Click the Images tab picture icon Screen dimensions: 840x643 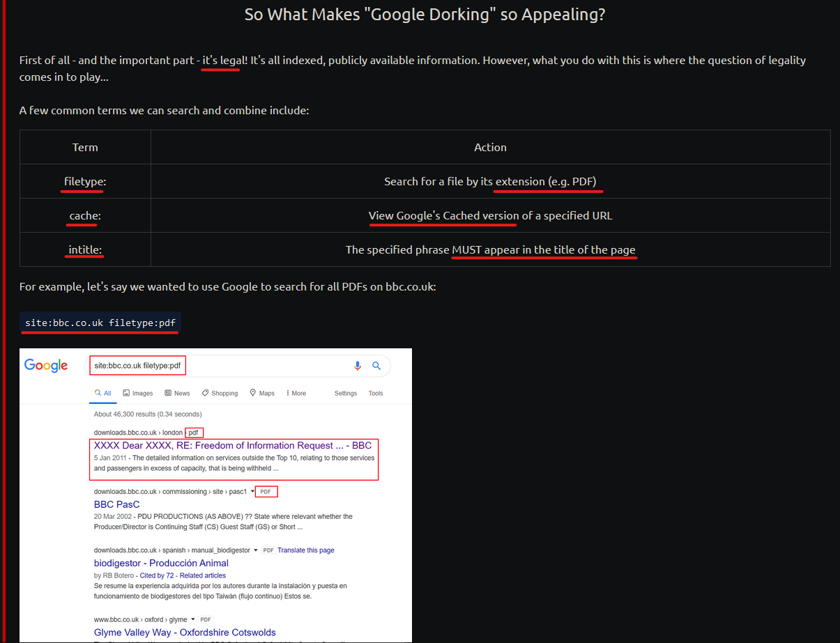[x=126, y=393]
